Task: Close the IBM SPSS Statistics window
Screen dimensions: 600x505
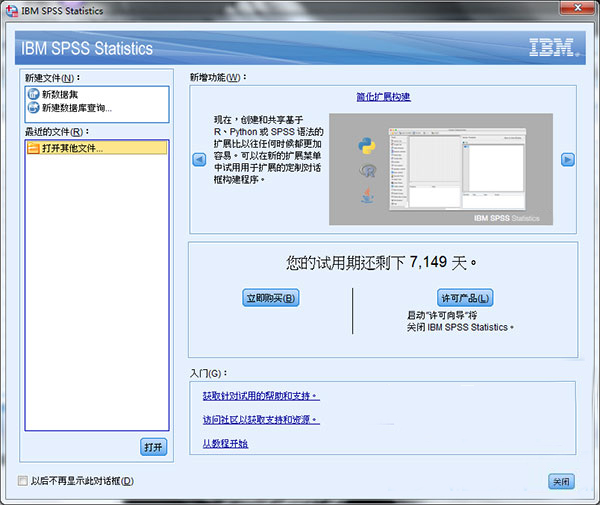Action: (578, 7)
